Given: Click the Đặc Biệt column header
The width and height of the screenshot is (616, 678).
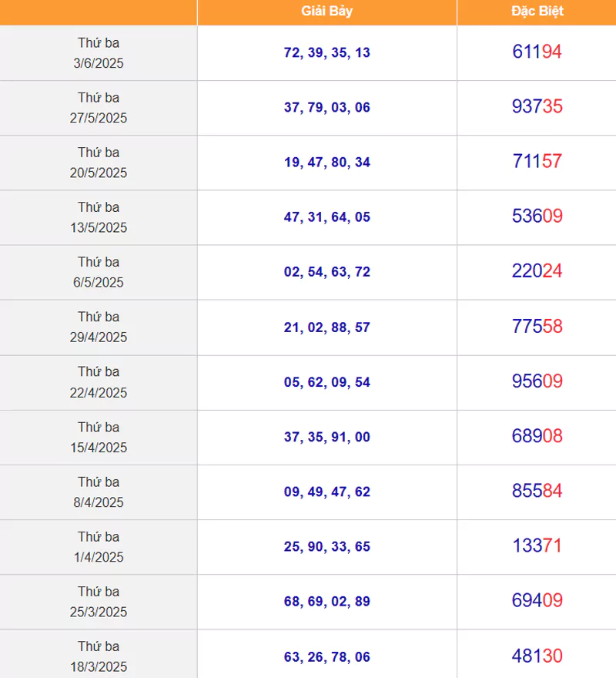Looking at the screenshot, I should [537, 12].
